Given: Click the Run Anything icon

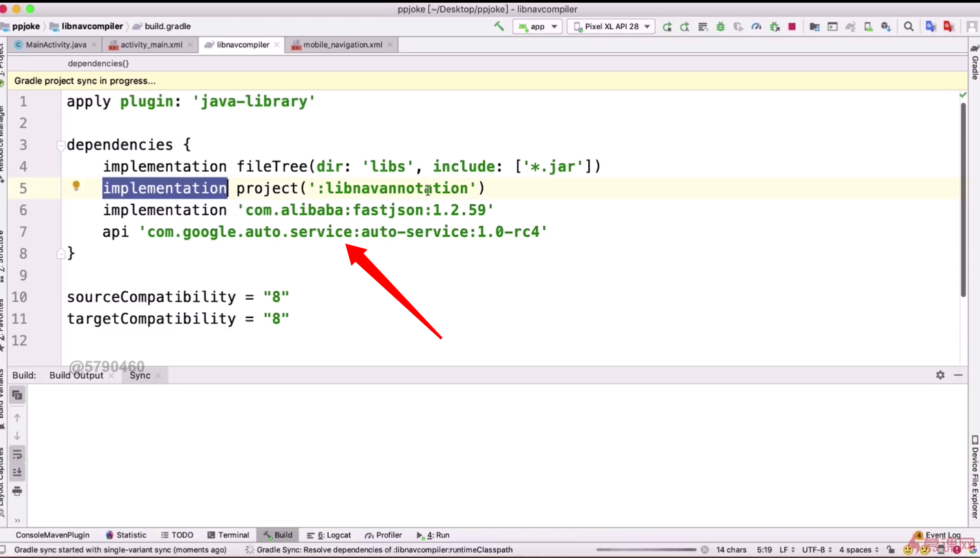Looking at the screenshot, I should tap(832, 27).
